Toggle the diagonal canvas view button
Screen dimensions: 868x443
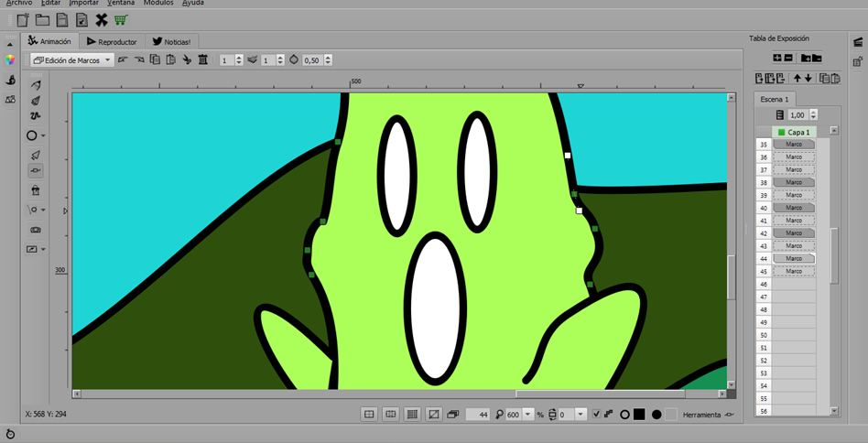pos(433,415)
